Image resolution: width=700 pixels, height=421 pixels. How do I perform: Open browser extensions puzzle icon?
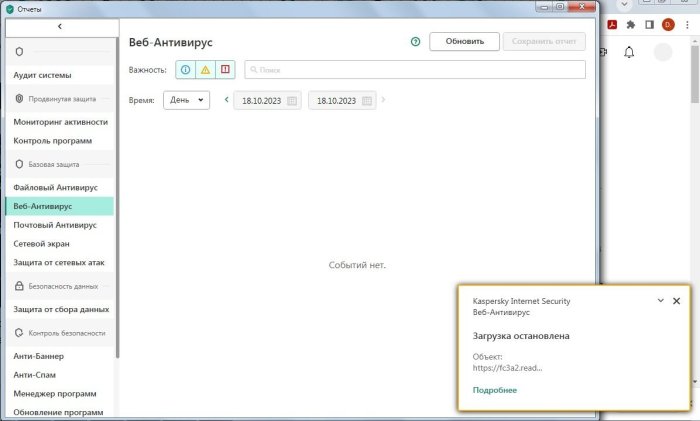point(631,25)
